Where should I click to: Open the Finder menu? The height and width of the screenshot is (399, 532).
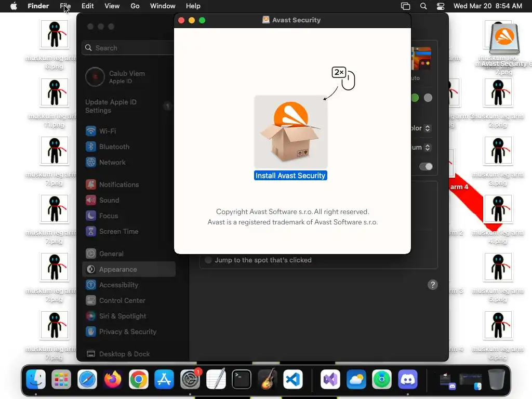(x=38, y=6)
